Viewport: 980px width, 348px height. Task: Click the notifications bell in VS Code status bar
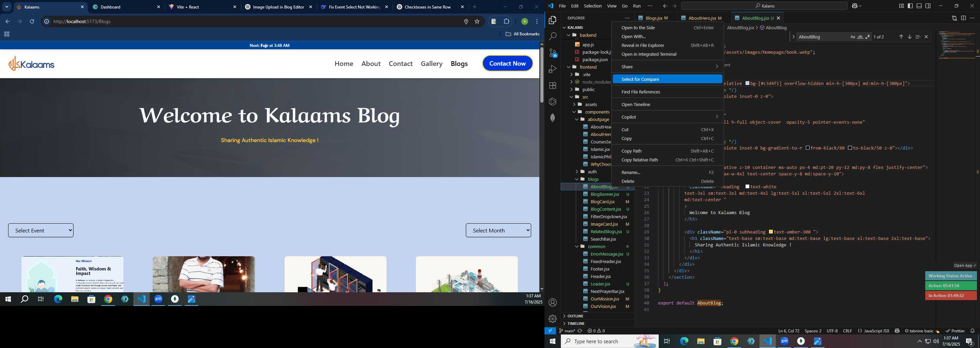coord(973,331)
